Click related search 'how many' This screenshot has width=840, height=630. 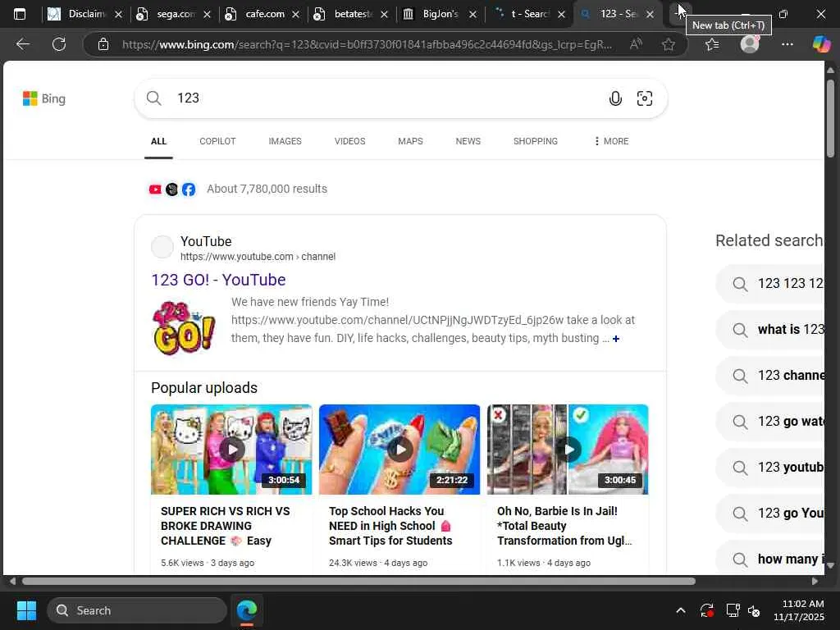[771, 559]
